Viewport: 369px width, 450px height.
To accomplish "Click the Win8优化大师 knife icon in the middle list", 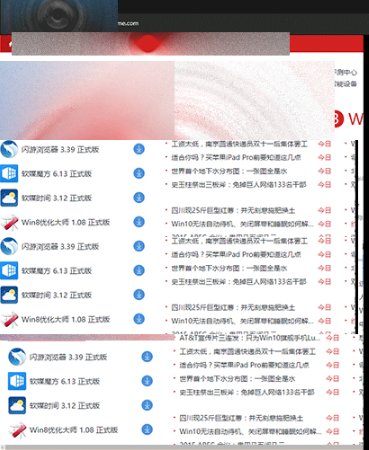I will click(9, 319).
